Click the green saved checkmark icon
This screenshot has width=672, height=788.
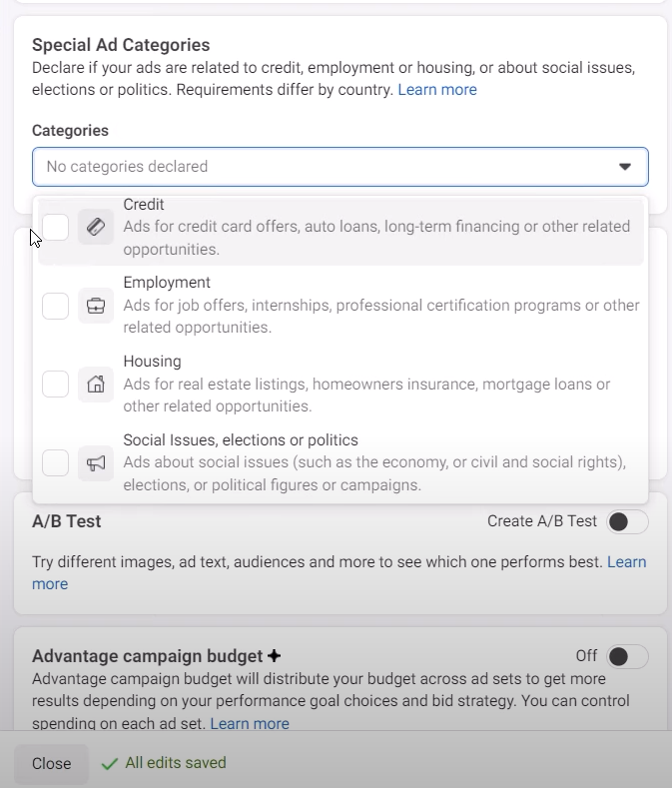pyautogui.click(x=110, y=764)
